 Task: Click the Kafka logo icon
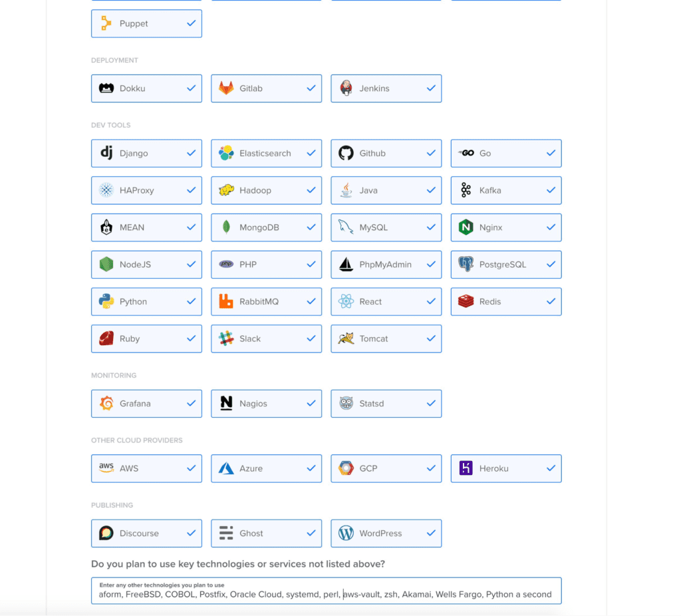(466, 190)
